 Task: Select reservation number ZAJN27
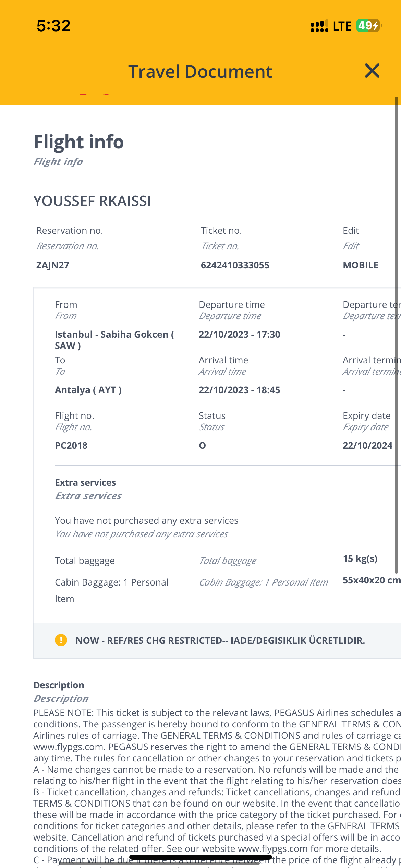click(x=53, y=265)
